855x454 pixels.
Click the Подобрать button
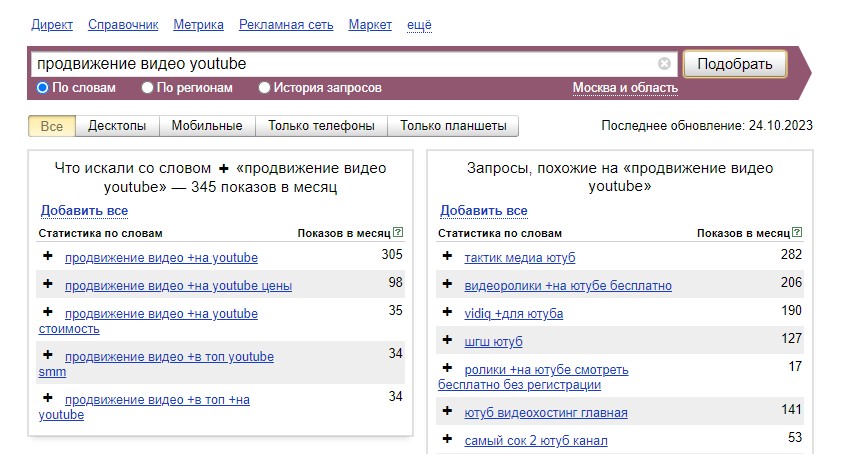tap(734, 64)
